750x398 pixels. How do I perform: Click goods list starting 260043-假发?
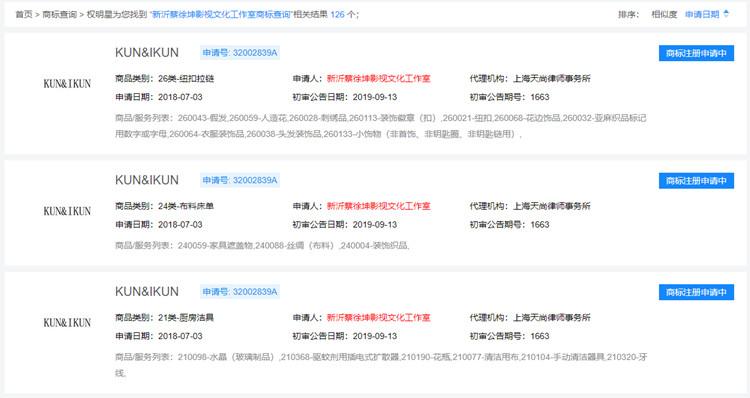tap(381, 126)
